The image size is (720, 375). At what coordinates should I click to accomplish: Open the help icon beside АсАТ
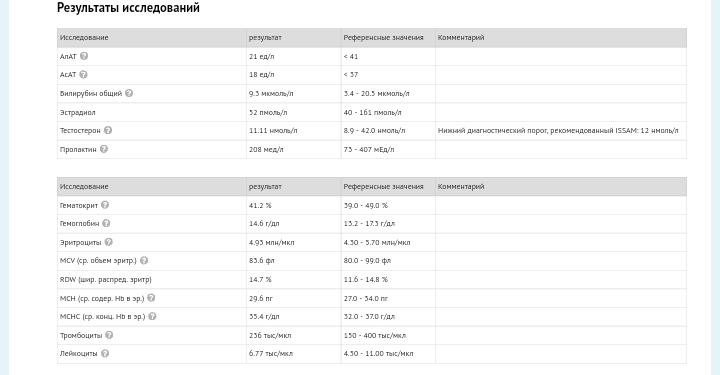83,74
